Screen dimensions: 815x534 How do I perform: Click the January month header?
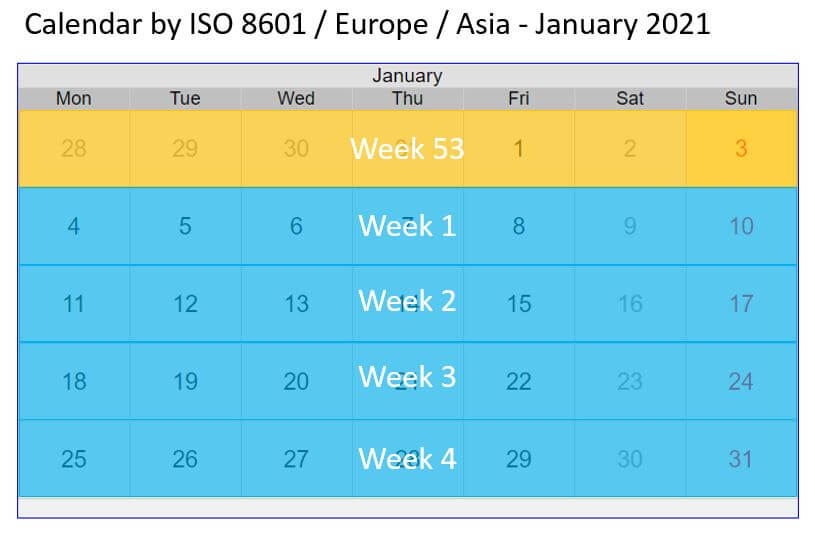point(408,76)
